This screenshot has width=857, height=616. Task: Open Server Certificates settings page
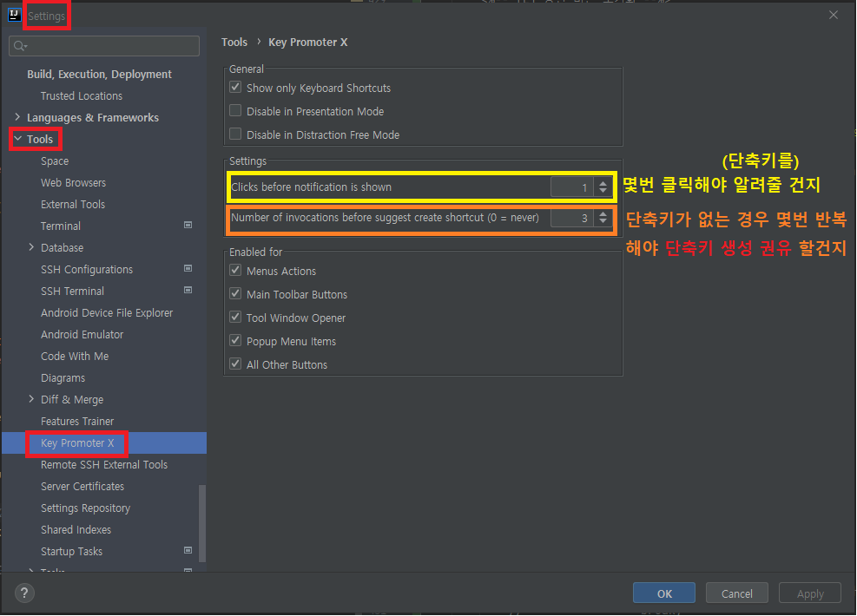[82, 486]
